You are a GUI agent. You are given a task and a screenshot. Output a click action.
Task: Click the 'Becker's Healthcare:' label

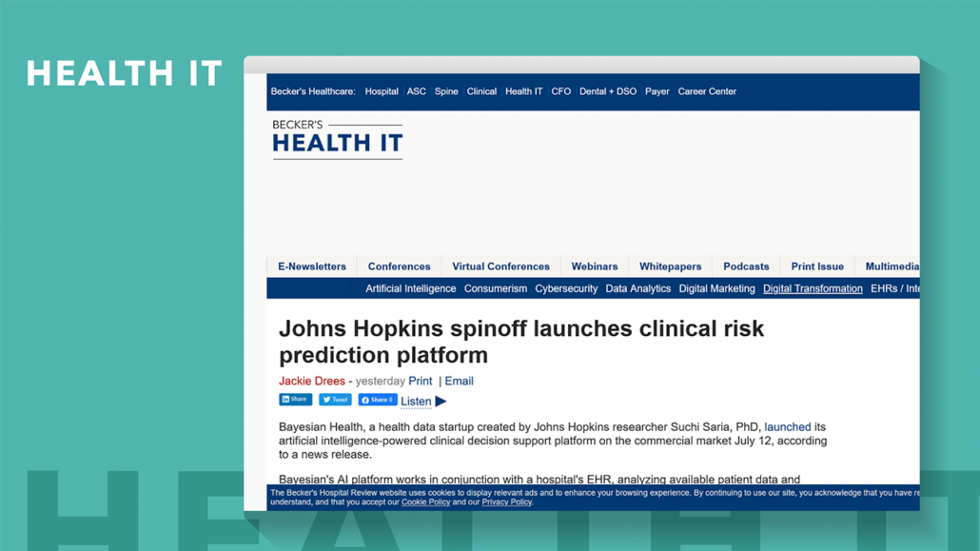coord(313,91)
